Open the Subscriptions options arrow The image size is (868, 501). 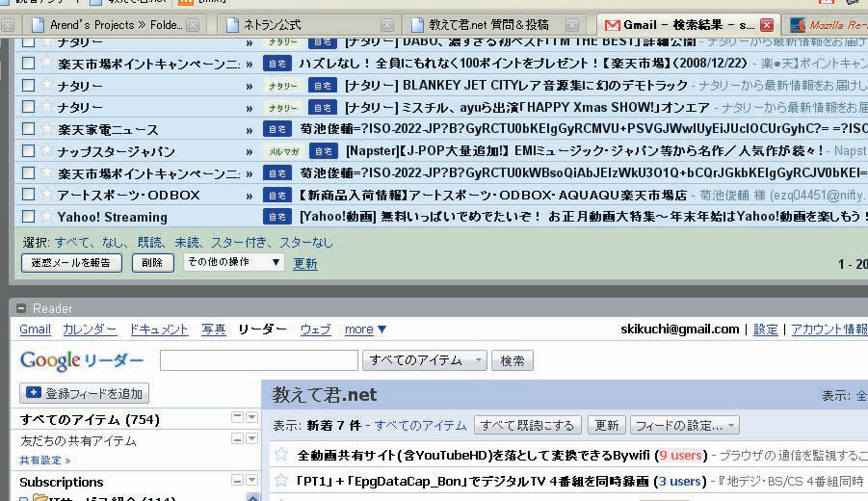(x=251, y=480)
